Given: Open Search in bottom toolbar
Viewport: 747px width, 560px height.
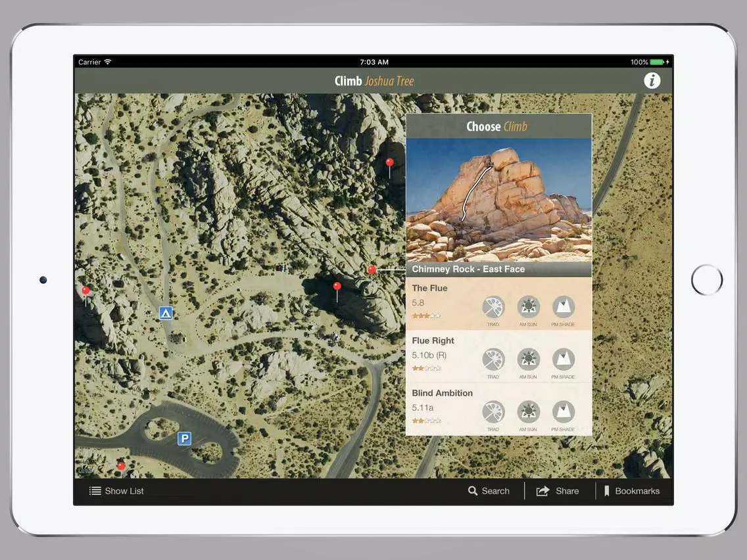Looking at the screenshot, I should coord(489,491).
